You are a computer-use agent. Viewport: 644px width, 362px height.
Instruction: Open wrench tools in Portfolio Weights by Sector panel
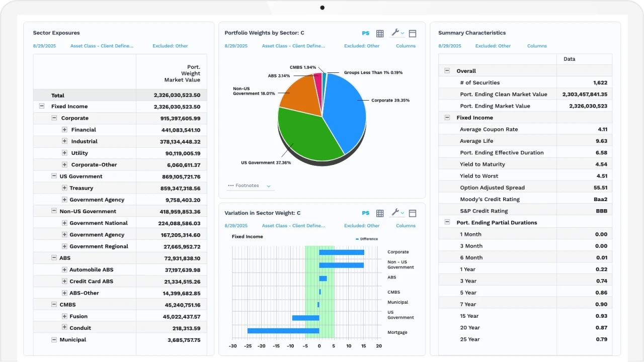(397, 33)
